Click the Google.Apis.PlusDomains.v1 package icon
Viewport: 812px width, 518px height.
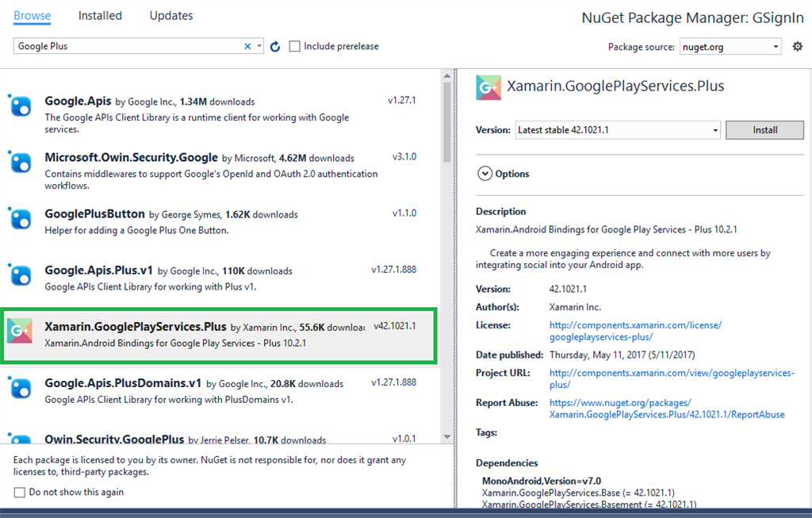(21, 387)
